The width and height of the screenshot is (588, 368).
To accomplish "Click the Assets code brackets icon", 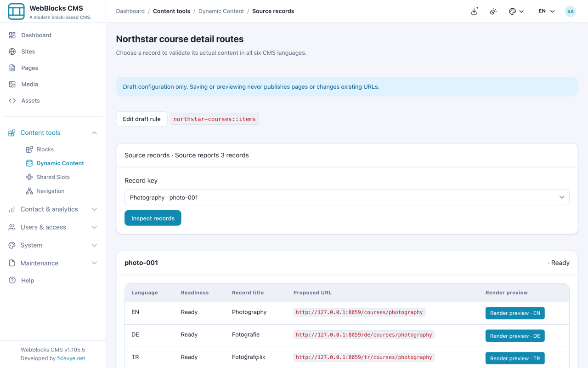I will pyautogui.click(x=12, y=100).
